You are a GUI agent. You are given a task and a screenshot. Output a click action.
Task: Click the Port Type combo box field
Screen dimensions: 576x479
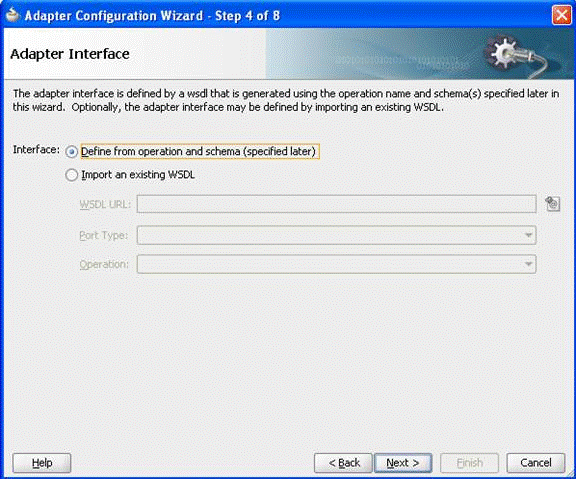point(336,235)
